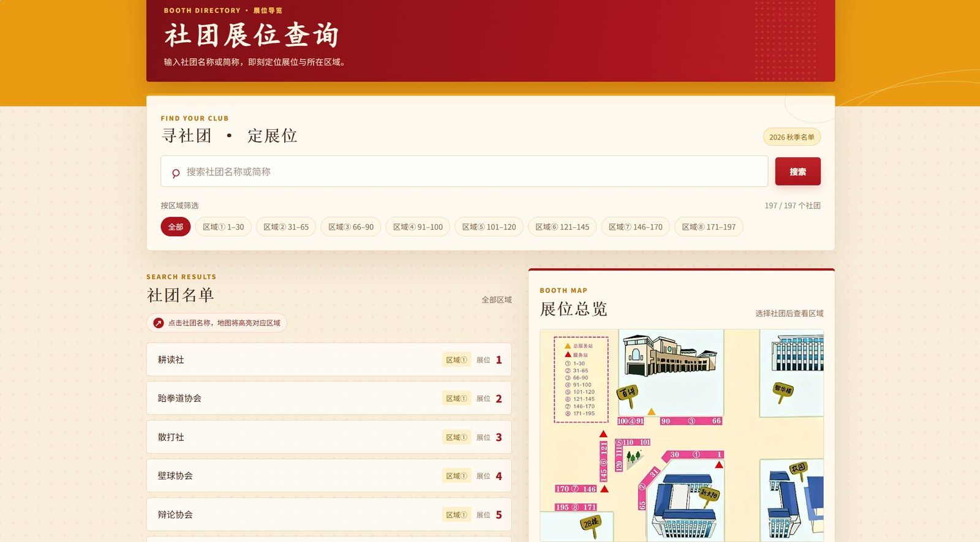Image resolution: width=980 pixels, height=542 pixels.
Task: Click the 2026 秋季名单 badge
Action: point(792,137)
